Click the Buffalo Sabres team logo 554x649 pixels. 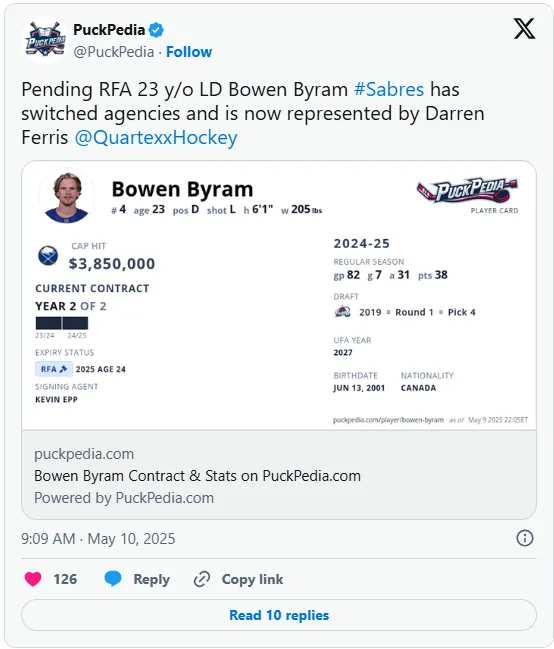(48, 255)
